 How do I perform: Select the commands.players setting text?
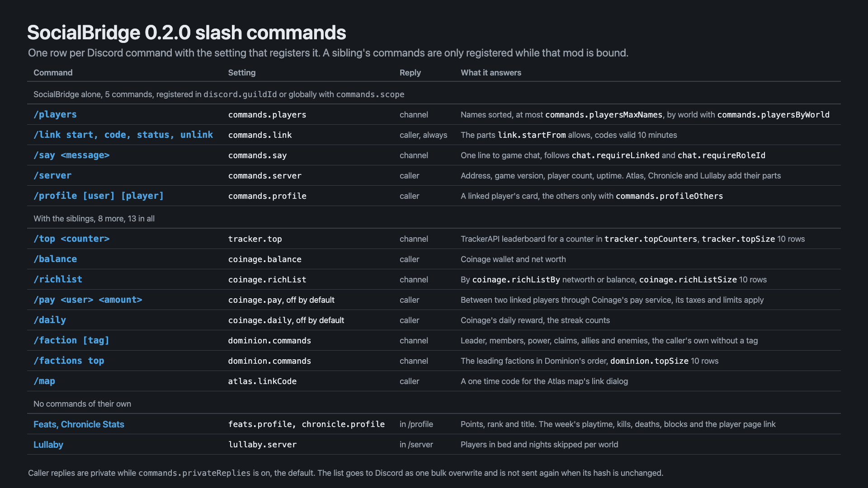(267, 115)
